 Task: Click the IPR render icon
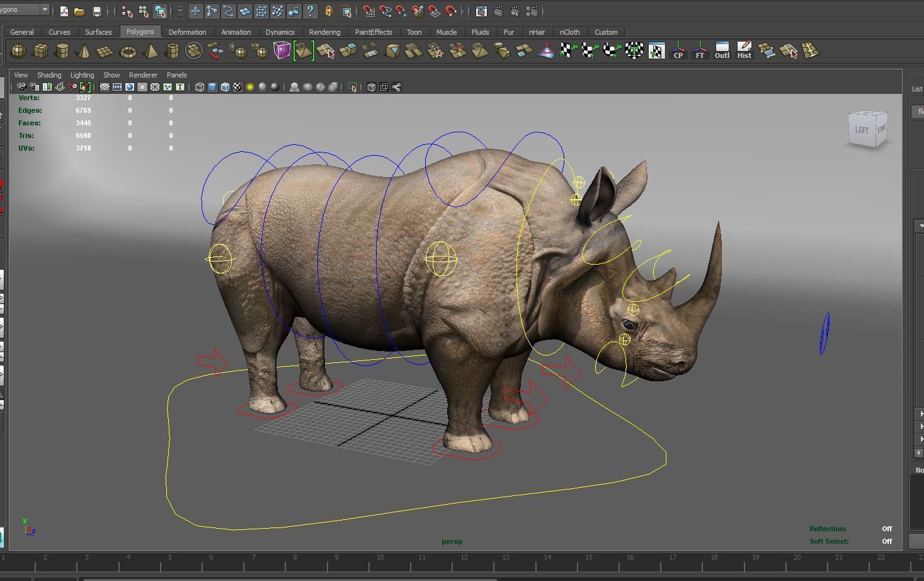point(515,11)
